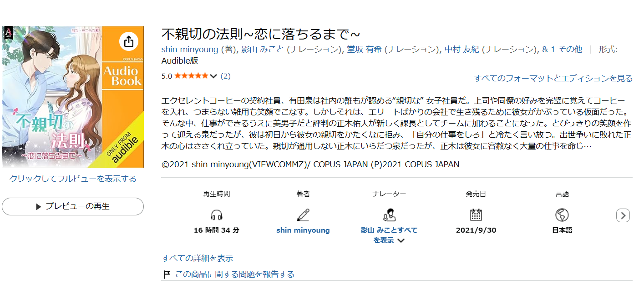The width and height of the screenshot is (644, 284).
Task: Advance the details carousel with the right arrow
Action: [623, 215]
